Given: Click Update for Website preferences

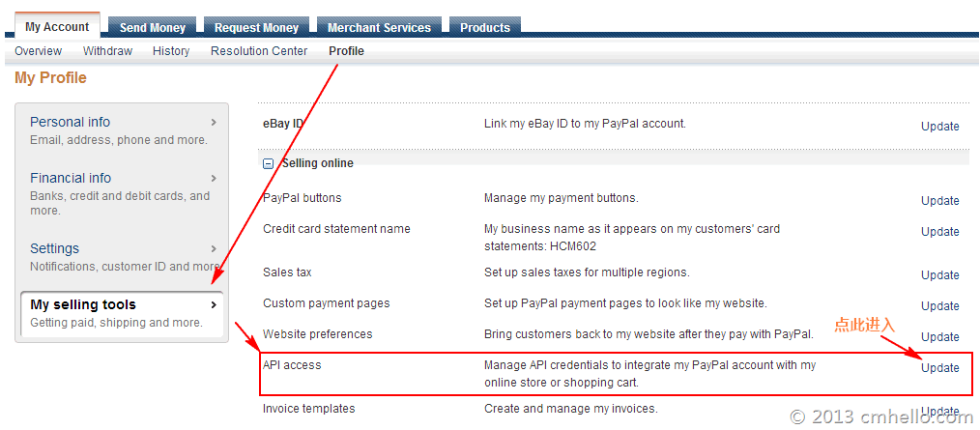Looking at the screenshot, I should 940,337.
